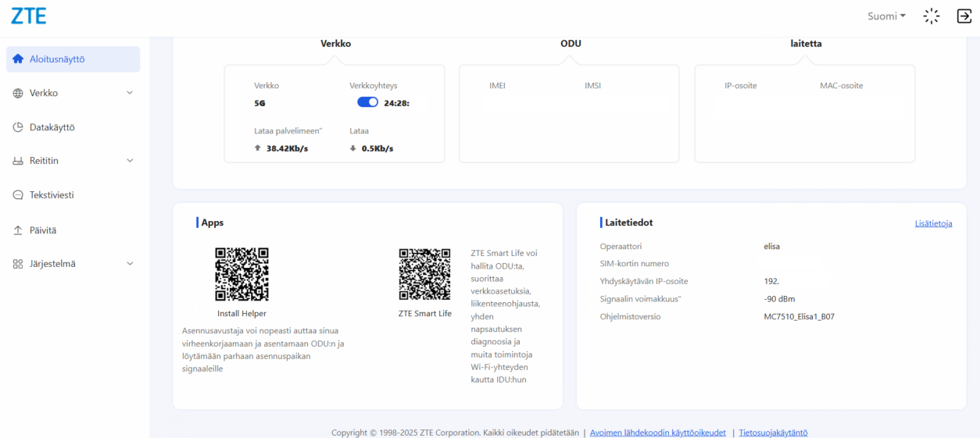Open the Datakäyttö menu item

point(52,127)
